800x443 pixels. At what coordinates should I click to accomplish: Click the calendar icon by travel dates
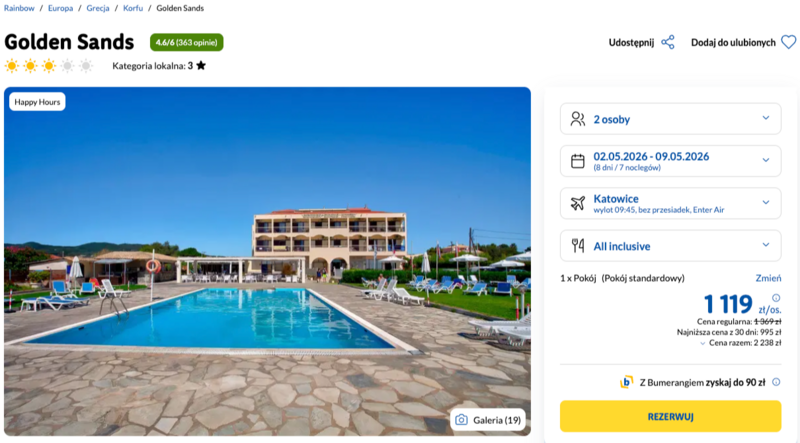(x=578, y=160)
